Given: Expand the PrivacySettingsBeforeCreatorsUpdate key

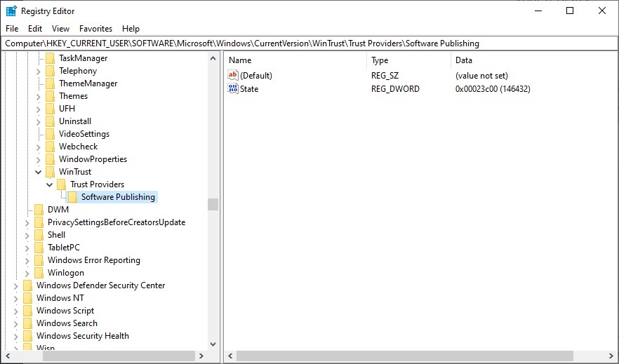Looking at the screenshot, I should point(27,223).
